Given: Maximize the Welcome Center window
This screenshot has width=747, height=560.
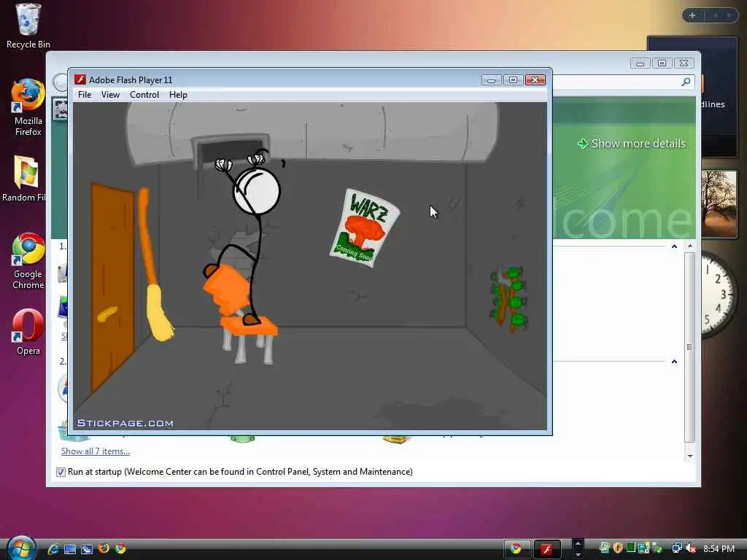Looking at the screenshot, I should 662,63.
